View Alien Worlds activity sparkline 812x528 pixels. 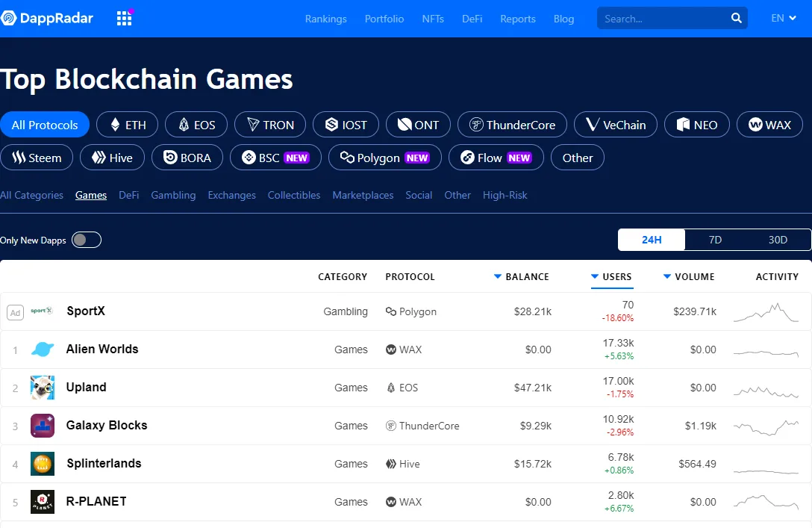click(766, 352)
